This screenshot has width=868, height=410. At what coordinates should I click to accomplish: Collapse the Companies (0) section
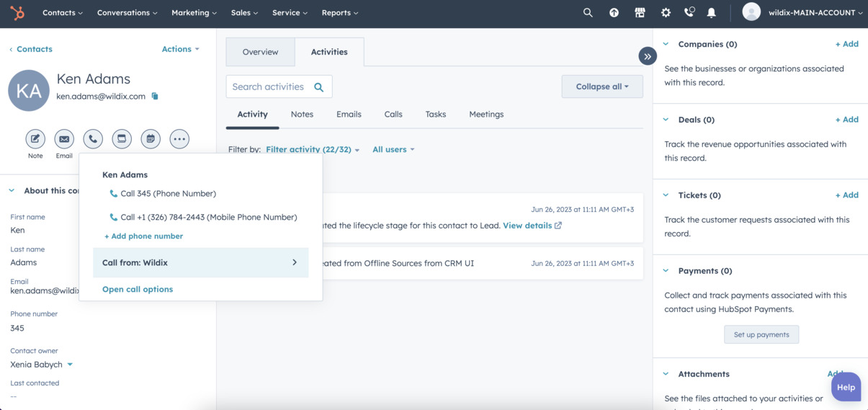(666, 45)
